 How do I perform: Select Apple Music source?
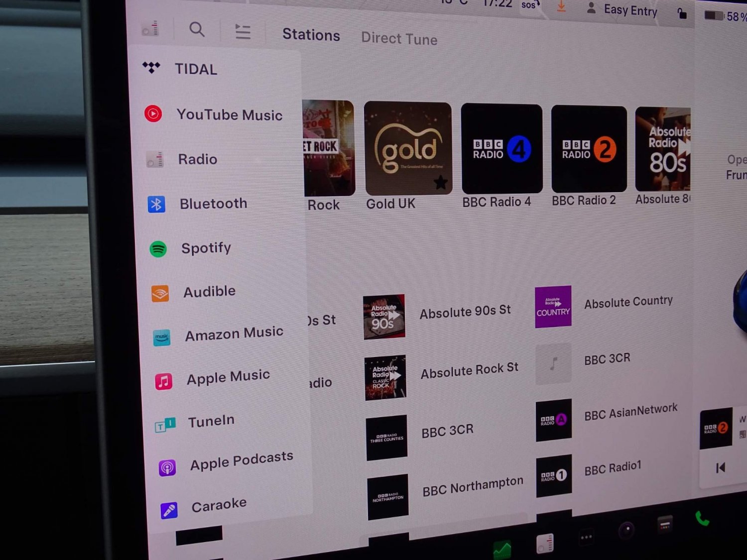coord(213,379)
